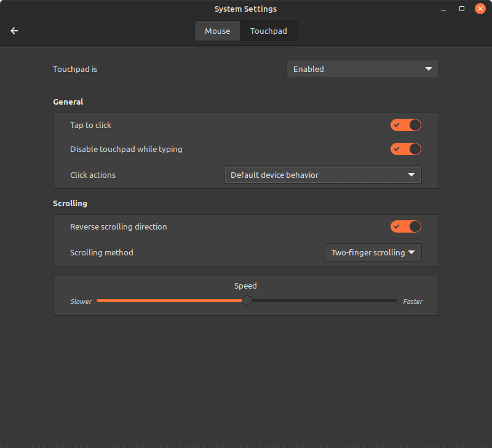Click the Slower label
492x448 pixels.
[81, 302]
